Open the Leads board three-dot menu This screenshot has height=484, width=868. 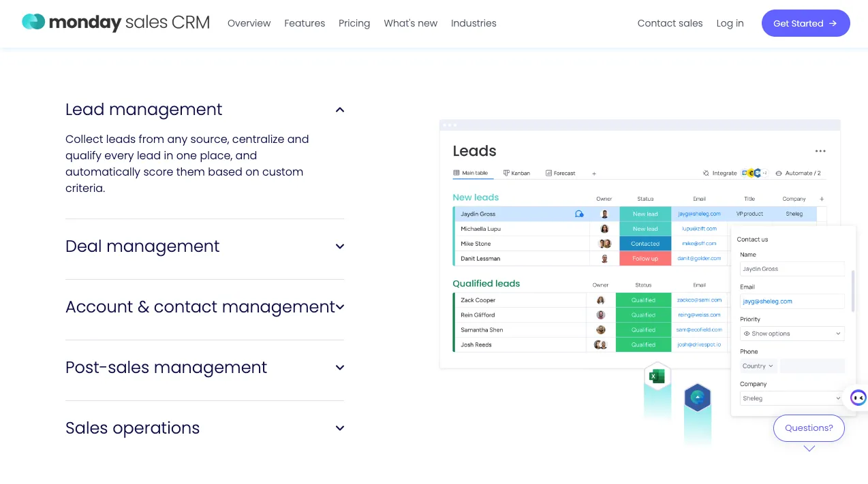820,151
